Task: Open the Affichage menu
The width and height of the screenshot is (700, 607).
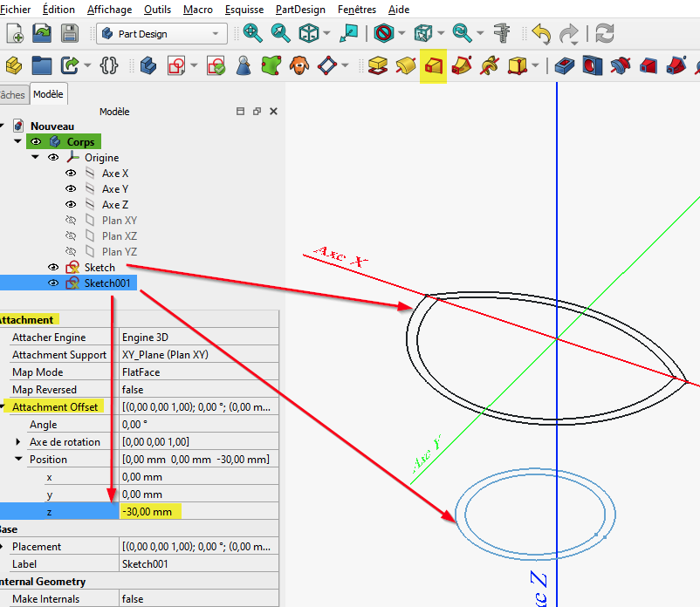Action: pyautogui.click(x=109, y=10)
